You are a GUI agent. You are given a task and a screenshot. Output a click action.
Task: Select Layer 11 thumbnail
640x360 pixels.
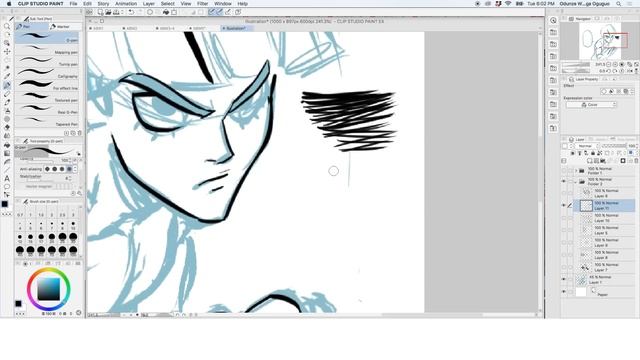tap(586, 205)
